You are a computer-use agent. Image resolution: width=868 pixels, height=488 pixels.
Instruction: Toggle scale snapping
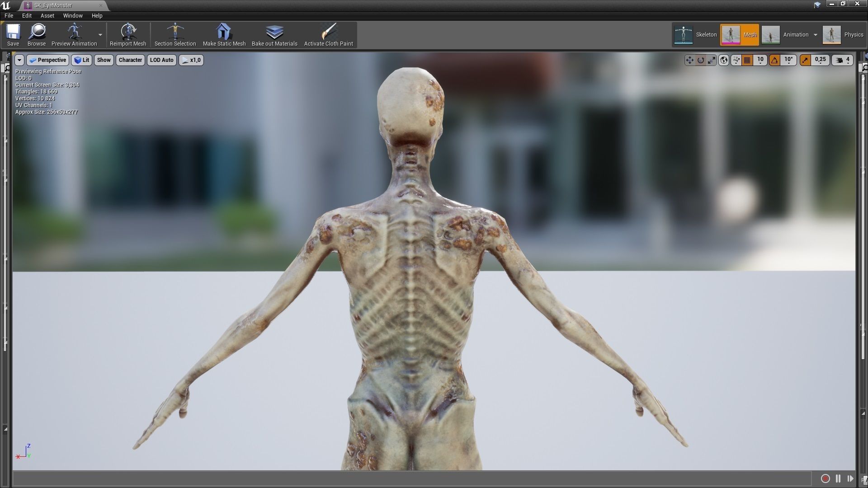click(805, 60)
